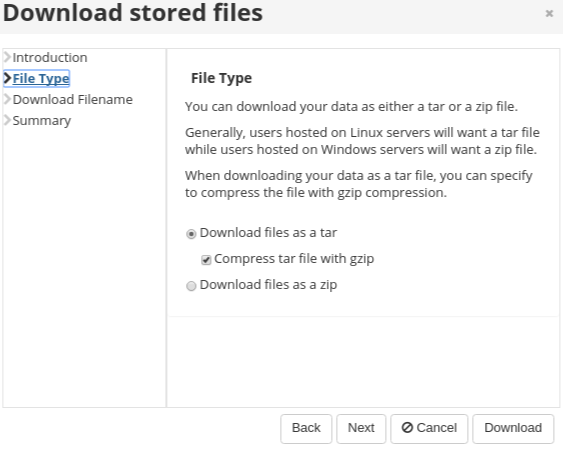
Task: Toggle Compress tar file with gzip
Action: pyautogui.click(x=206, y=260)
